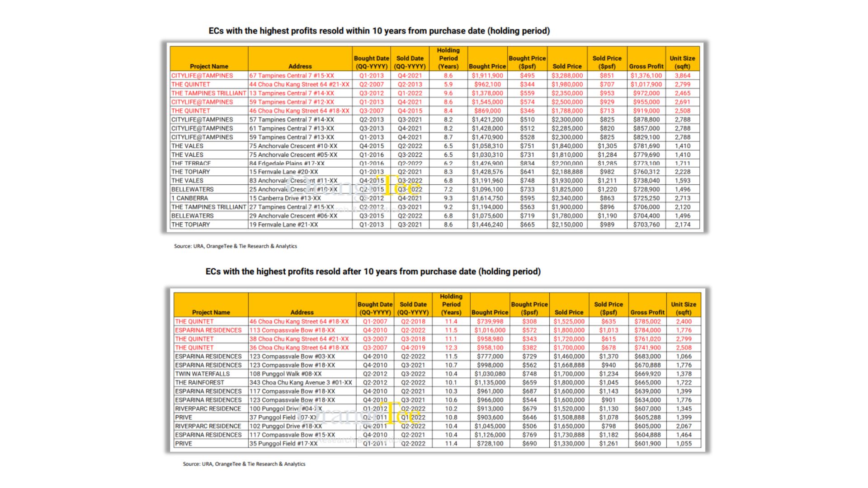This screenshot has height=488, width=868.
Task: Select the gross profit "$683,000"
Action: pyautogui.click(x=647, y=357)
